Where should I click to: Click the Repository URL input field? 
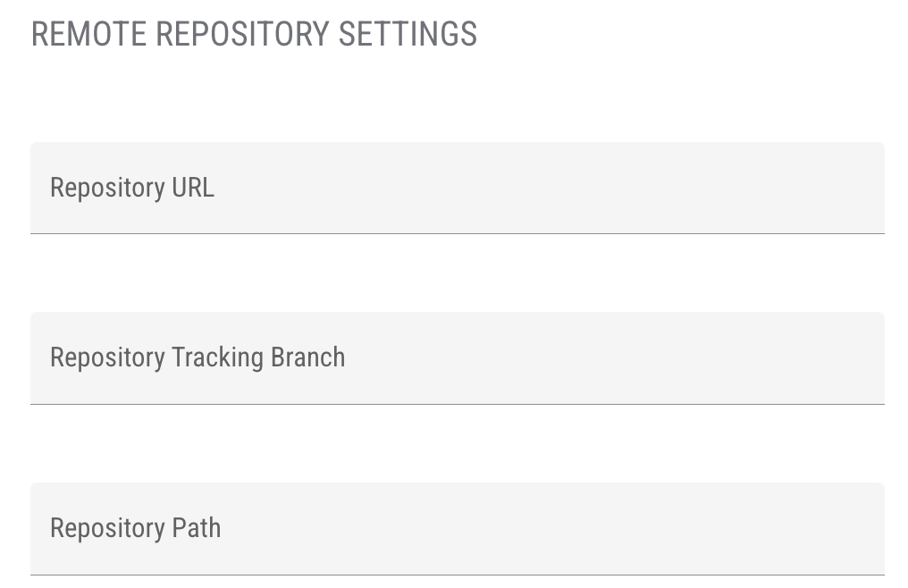[457, 188]
